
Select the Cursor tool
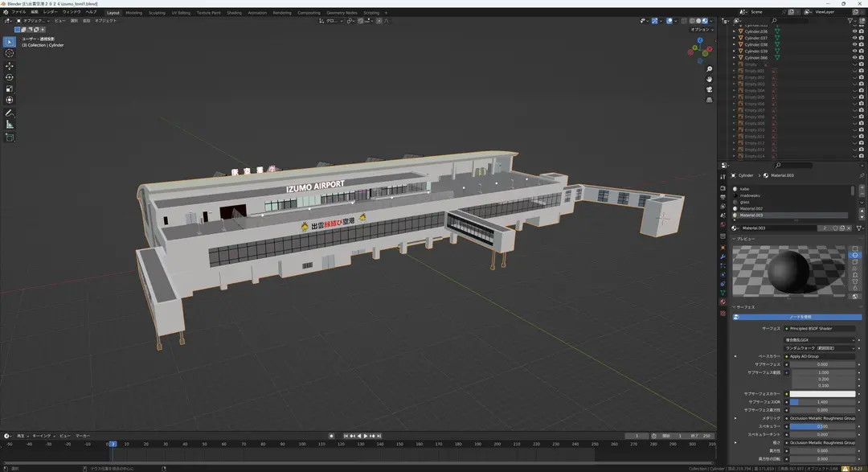(10, 53)
